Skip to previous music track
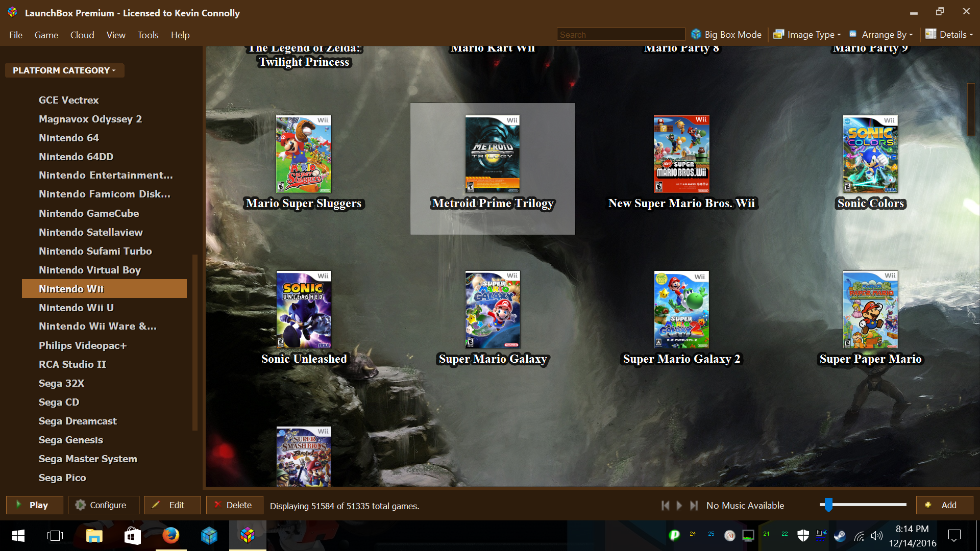Image resolution: width=980 pixels, height=551 pixels. (665, 506)
